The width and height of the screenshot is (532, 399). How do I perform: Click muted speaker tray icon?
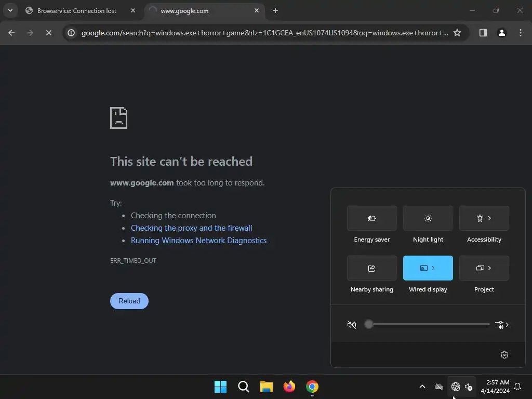[469, 387]
